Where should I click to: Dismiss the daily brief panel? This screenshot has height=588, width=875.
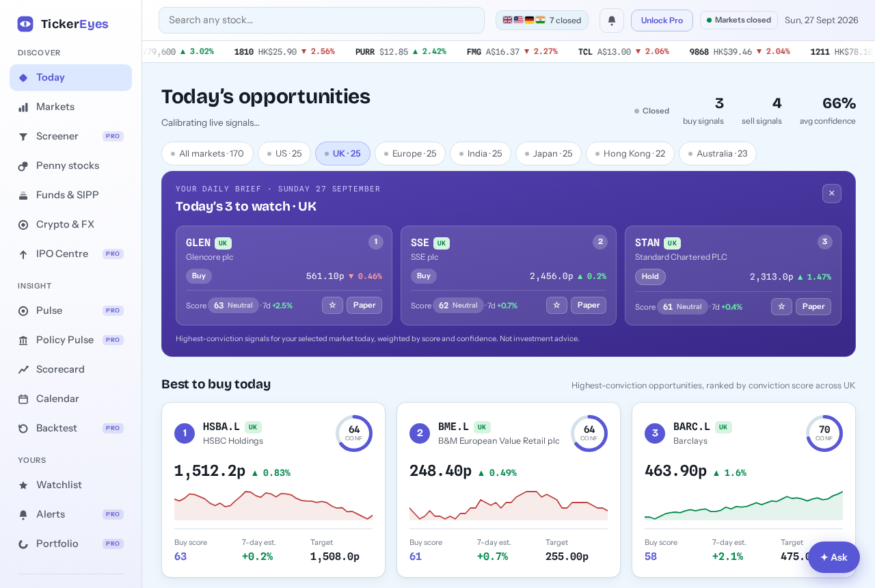(832, 193)
